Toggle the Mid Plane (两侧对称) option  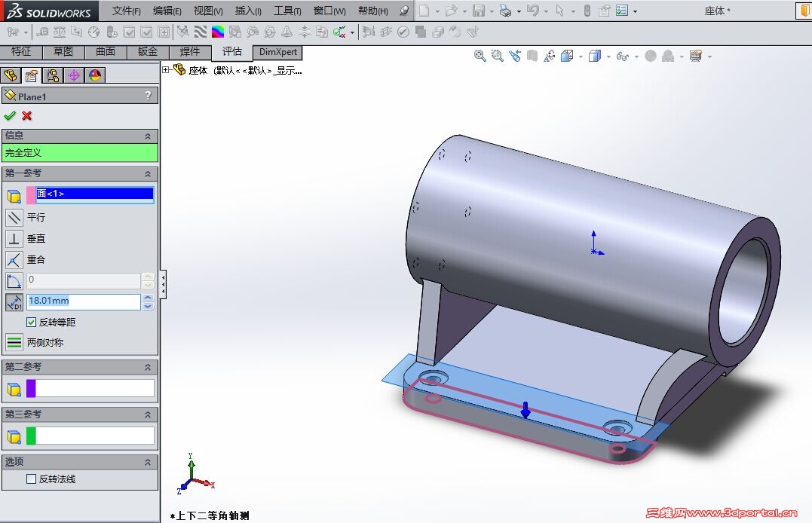click(x=14, y=342)
